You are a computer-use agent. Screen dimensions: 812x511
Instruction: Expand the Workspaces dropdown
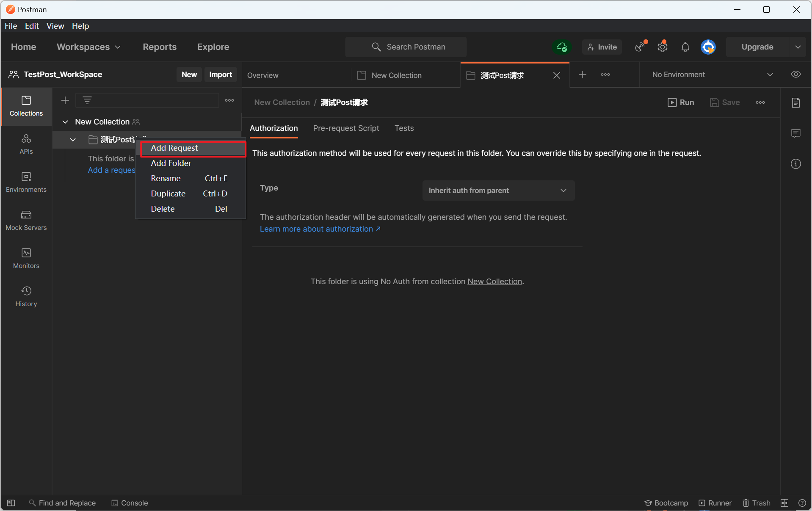click(88, 47)
